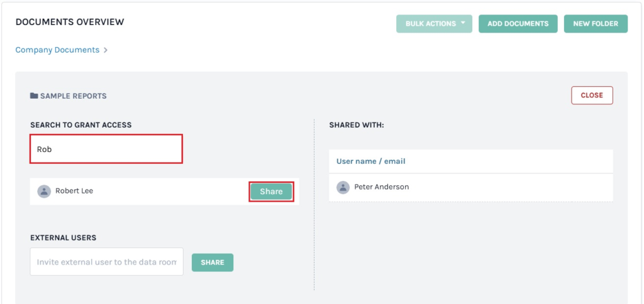
Task: Click the Documents Overview heading
Action: click(x=70, y=22)
